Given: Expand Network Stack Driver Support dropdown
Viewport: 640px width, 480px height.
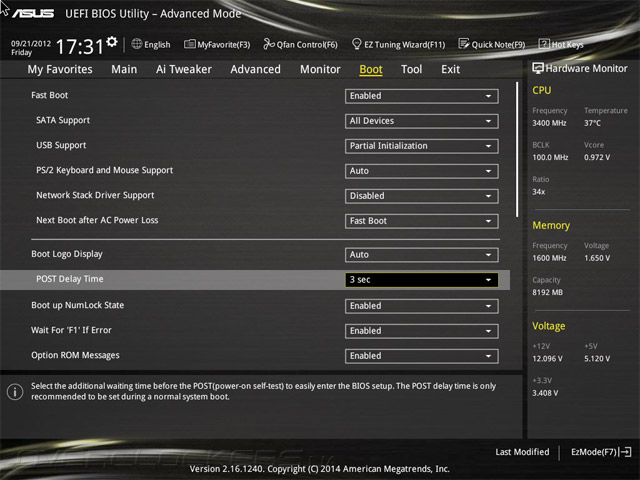Looking at the screenshot, I should coord(422,196).
